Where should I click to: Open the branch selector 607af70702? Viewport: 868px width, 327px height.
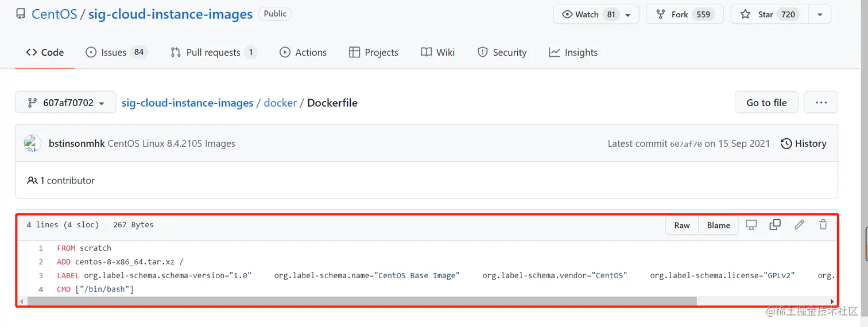(x=65, y=103)
